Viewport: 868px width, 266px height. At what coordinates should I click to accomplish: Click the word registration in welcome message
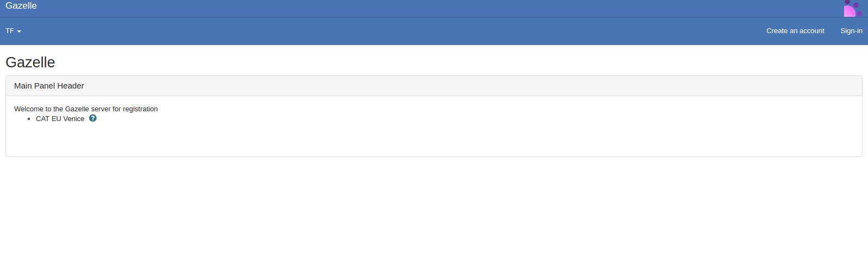[x=140, y=109]
